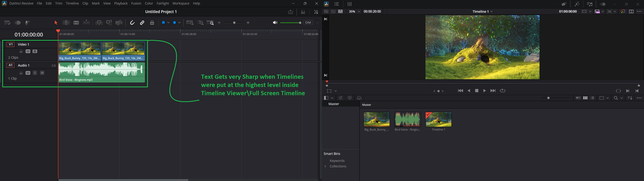This screenshot has height=181, width=644.
Task: Play forward in the viewer
Action: click(x=485, y=90)
